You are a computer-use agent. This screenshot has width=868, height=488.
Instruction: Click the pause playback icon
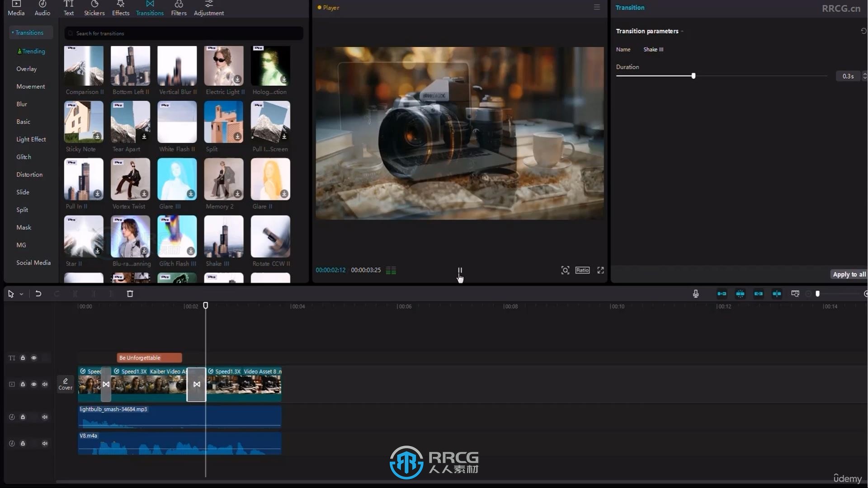[459, 270]
